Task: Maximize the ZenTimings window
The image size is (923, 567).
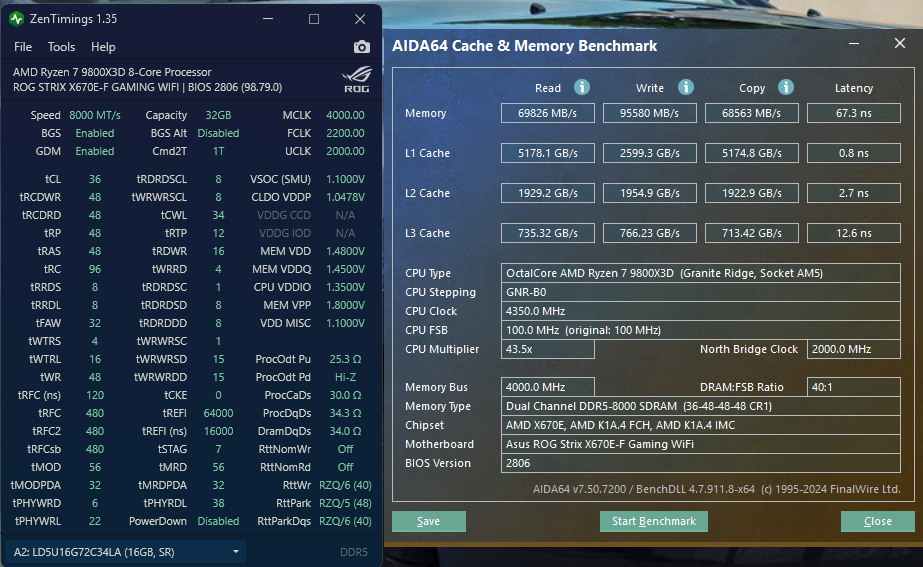Action: pyautogui.click(x=314, y=19)
